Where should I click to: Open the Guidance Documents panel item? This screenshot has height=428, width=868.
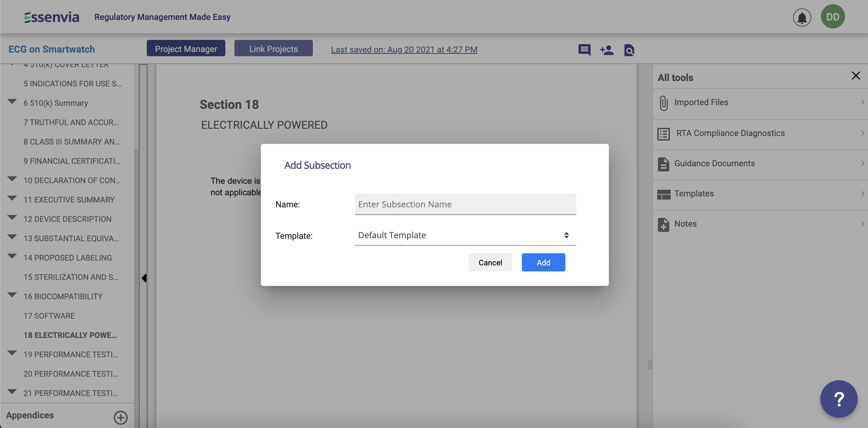(x=714, y=164)
